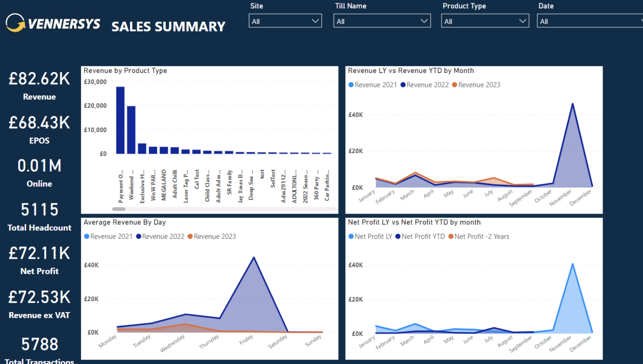This screenshot has height=364, width=643.
Task: Click Net Profit LY legend marker
Action: point(351,236)
